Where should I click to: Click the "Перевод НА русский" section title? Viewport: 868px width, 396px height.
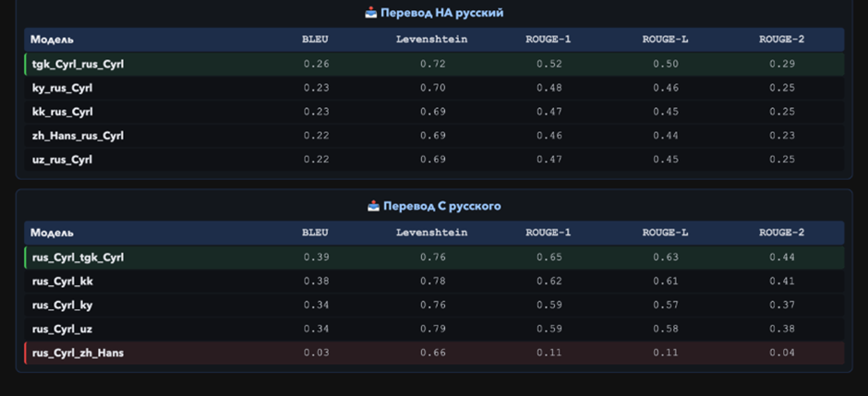click(x=442, y=13)
